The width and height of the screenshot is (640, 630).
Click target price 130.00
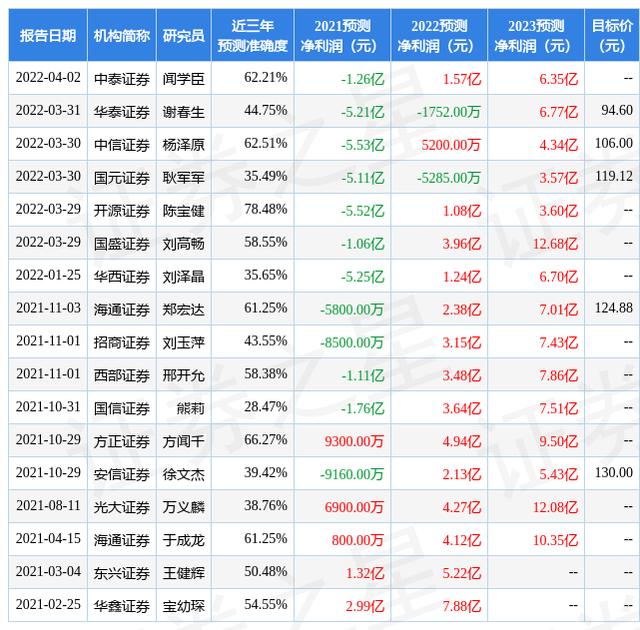[x=614, y=472]
